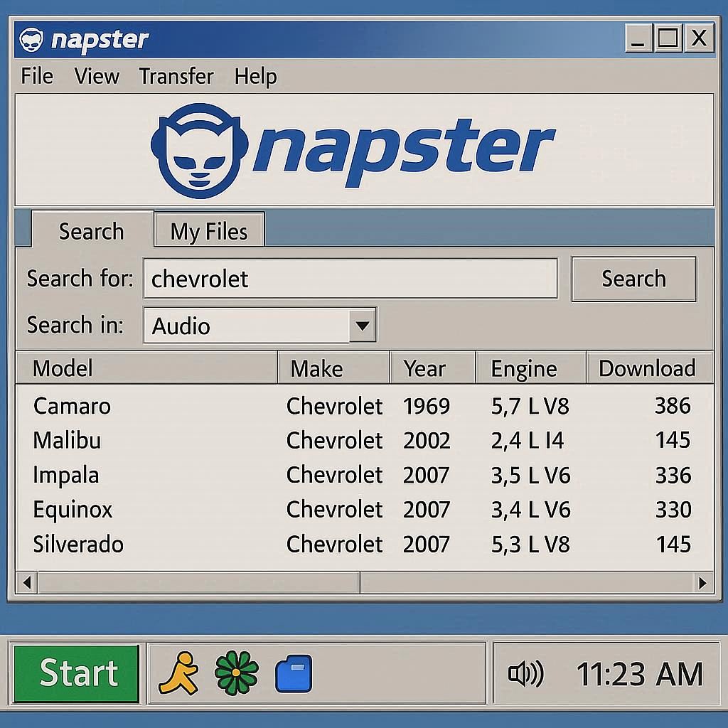
Task: Maximize the Napster window
Action: tap(668, 38)
